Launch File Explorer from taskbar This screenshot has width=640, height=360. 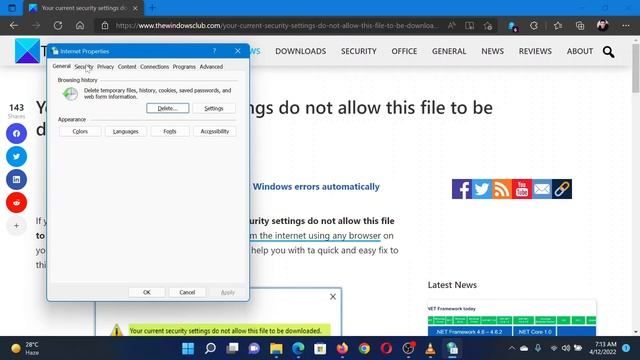[276, 348]
